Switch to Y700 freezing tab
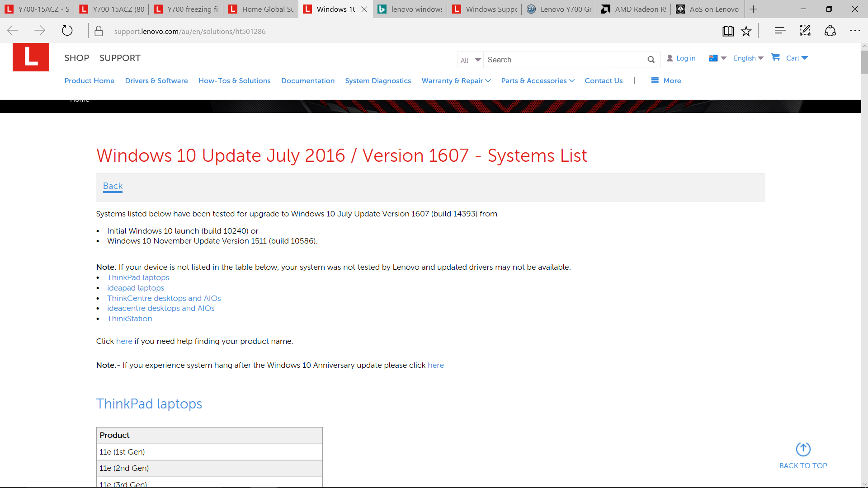The image size is (868, 488). click(186, 9)
